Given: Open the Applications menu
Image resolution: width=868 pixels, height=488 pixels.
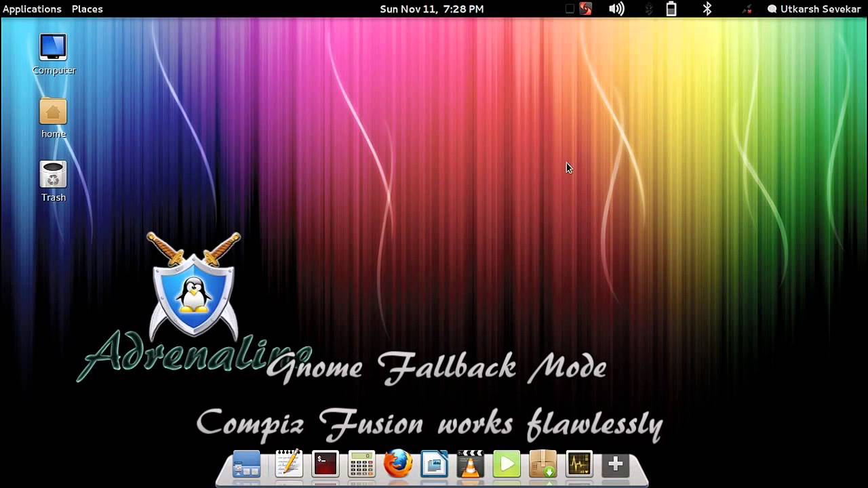Looking at the screenshot, I should [32, 9].
